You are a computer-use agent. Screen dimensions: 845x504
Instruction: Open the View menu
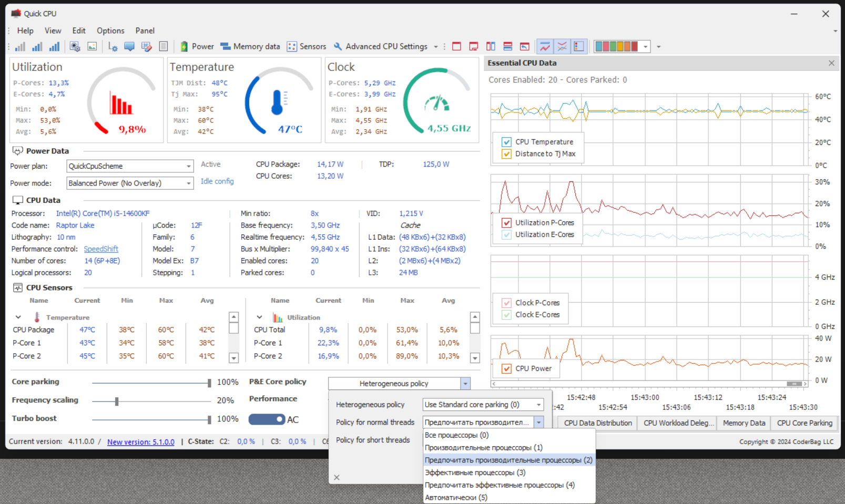[x=53, y=30]
